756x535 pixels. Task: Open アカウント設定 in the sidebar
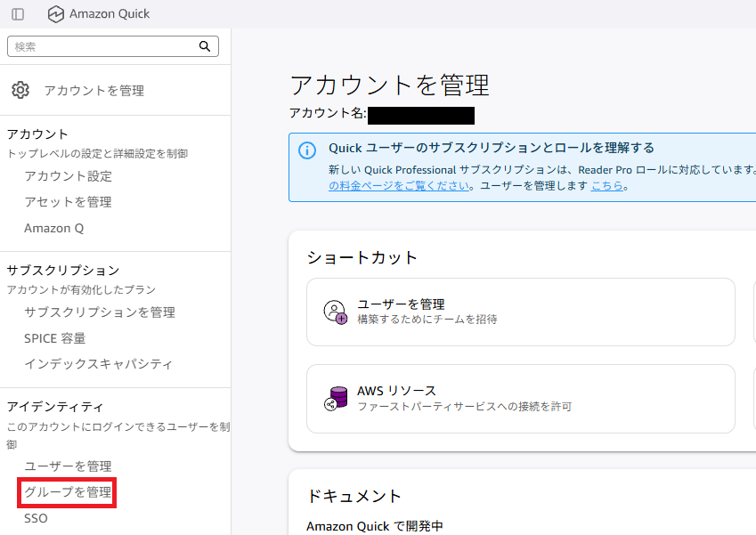coord(68,176)
